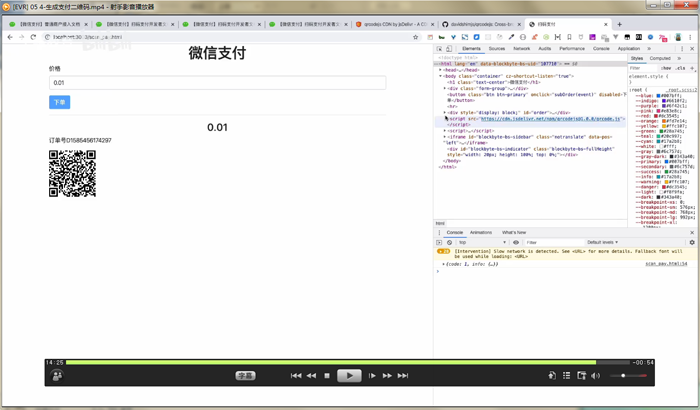Image resolution: width=700 pixels, height=410 pixels.
Task: Open file icon in player controls
Action: [552, 376]
